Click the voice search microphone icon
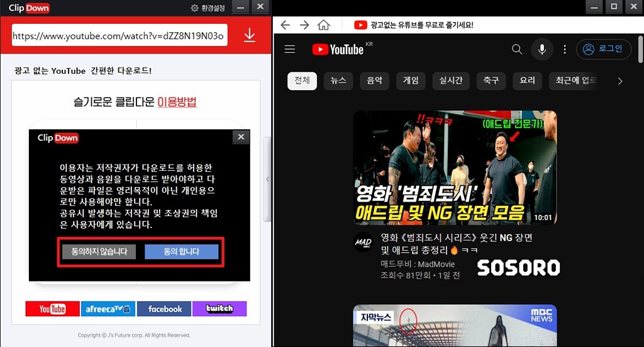Image resolution: width=644 pixels, height=347 pixels. (x=542, y=49)
